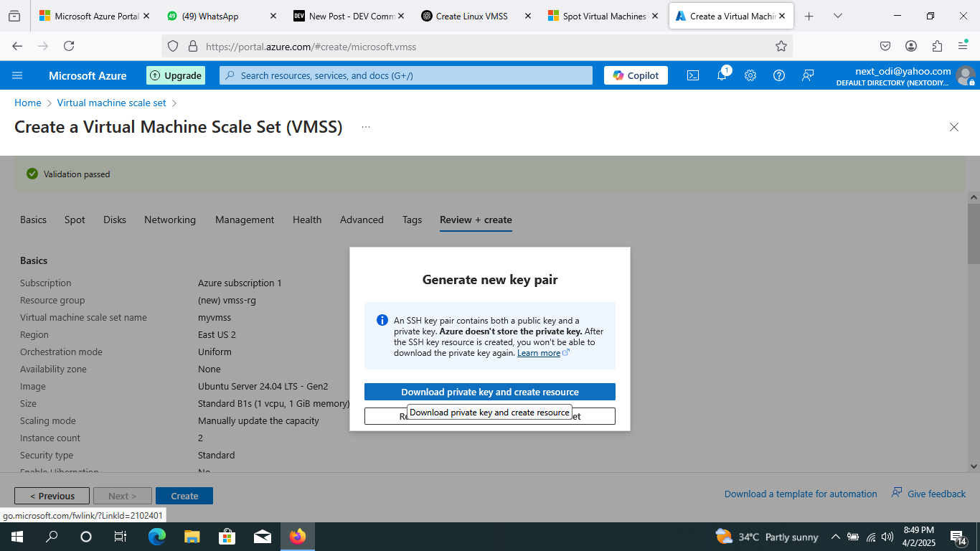
Task: Click Firefox icon on taskbar
Action: coord(297,537)
